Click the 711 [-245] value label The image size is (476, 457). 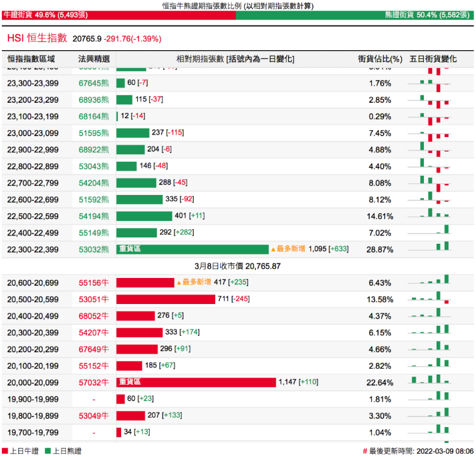click(234, 299)
